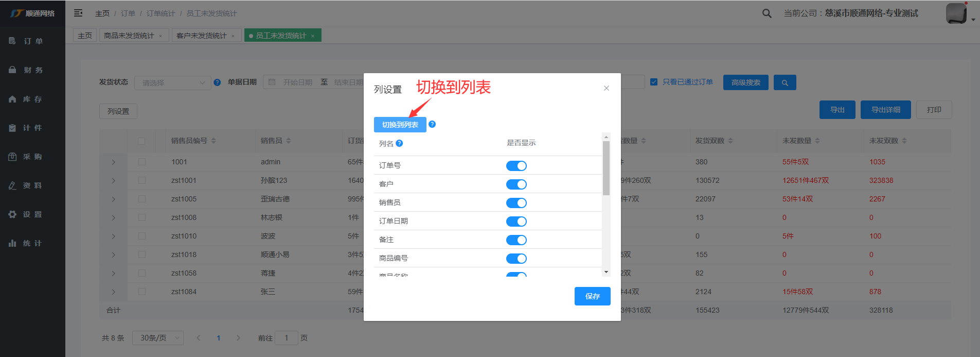Click the search magnifier icon in header
Viewport: 980px width, 357px height.
[x=767, y=13]
